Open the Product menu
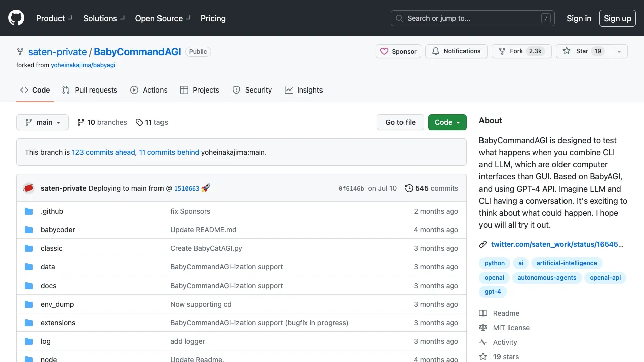 pos(54,18)
